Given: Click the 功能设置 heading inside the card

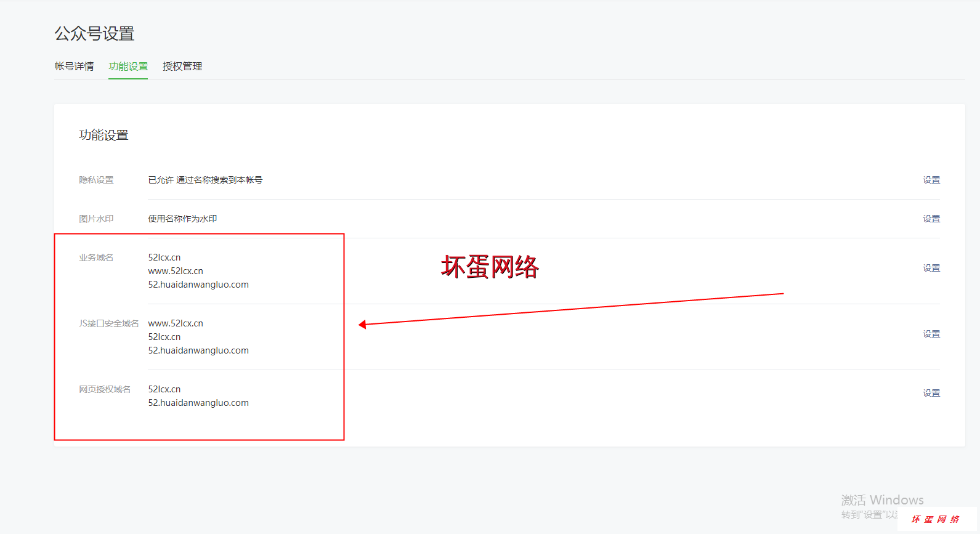Looking at the screenshot, I should [x=103, y=135].
